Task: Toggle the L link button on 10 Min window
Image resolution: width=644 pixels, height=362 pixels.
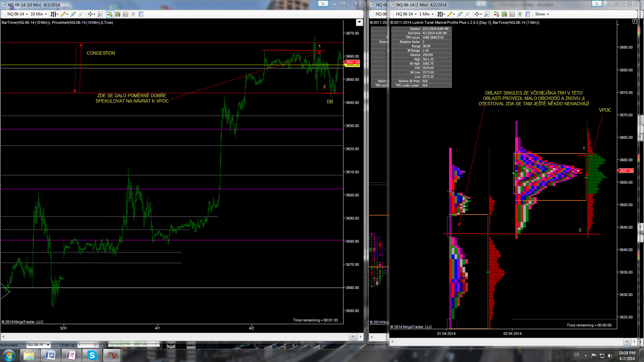Action: pyautogui.click(x=323, y=3)
